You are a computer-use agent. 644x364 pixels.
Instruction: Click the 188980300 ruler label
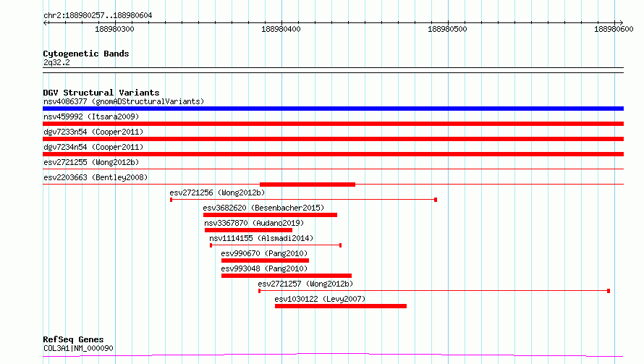[114, 29]
